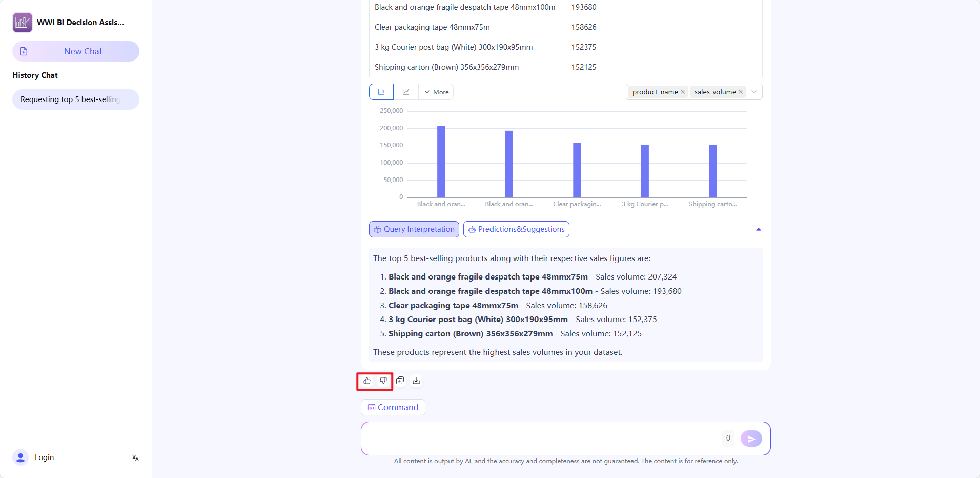Focus the chat message input box
Screen dimensions: 980x478
pyautogui.click(x=538, y=439)
